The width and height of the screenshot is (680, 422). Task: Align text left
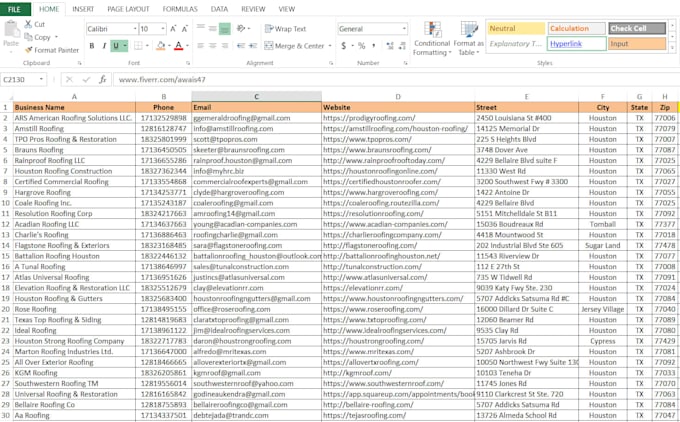pos(200,46)
